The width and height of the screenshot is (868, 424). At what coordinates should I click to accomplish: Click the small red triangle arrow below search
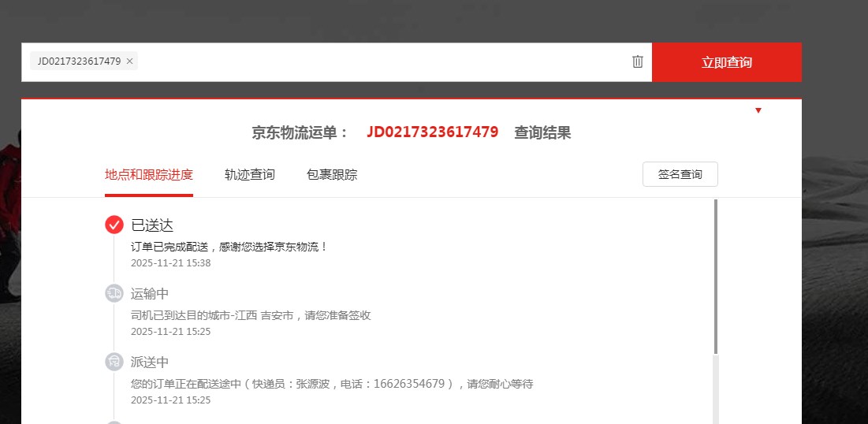tap(758, 110)
